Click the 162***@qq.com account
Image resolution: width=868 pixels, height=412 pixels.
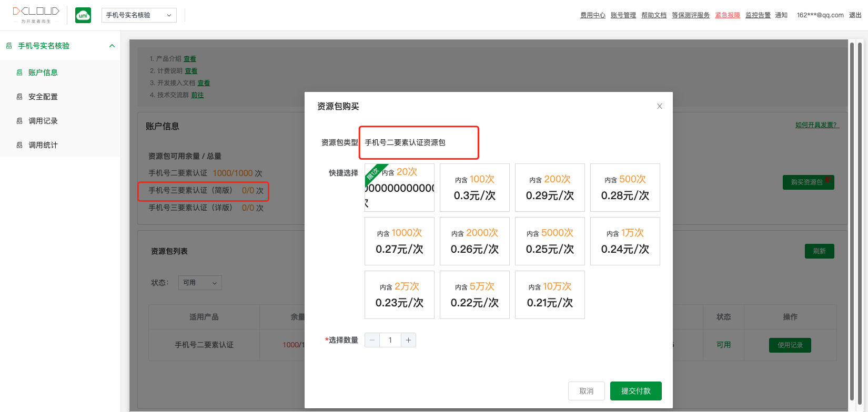coord(820,15)
